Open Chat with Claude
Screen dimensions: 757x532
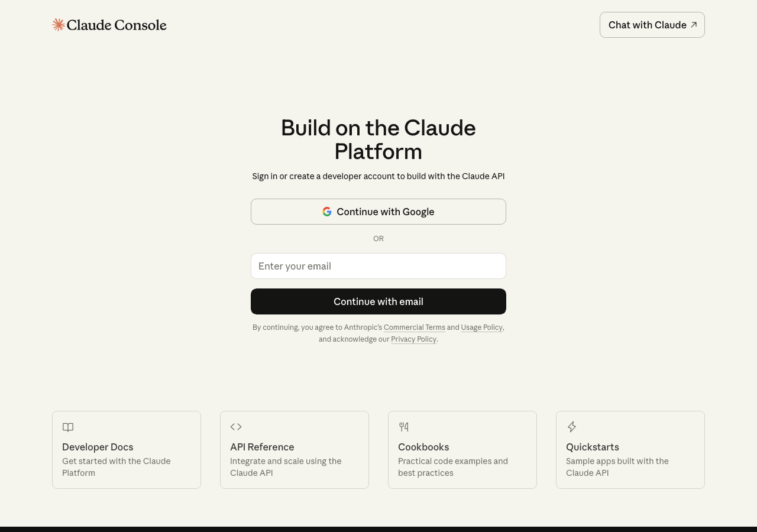pos(648,25)
